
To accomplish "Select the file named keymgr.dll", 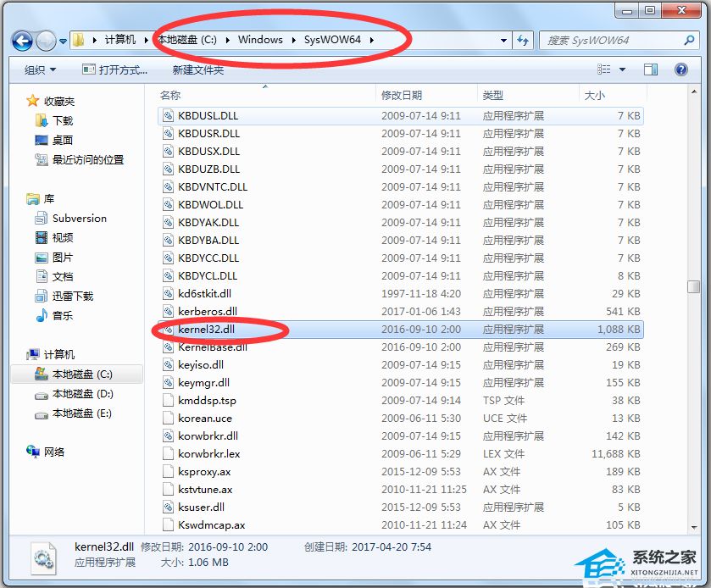I will point(203,383).
